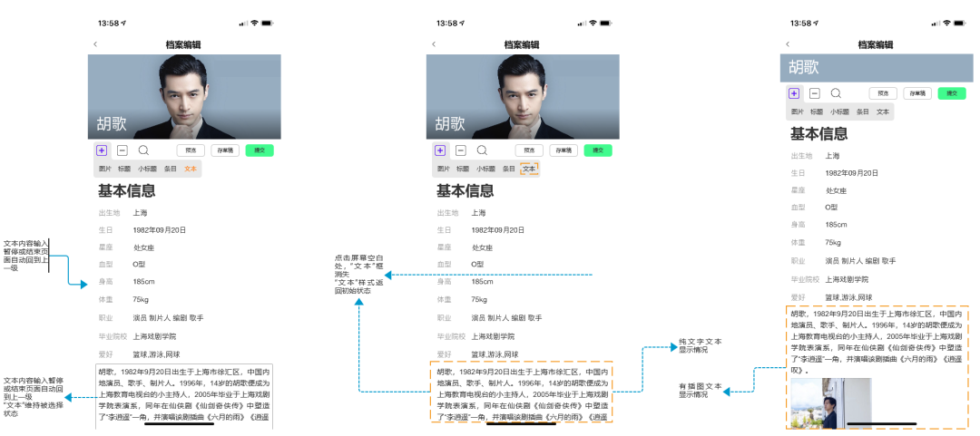Click the Wi-Fi icon in middle mockup status bar
This screenshot has height=436, width=980.
(593, 23)
